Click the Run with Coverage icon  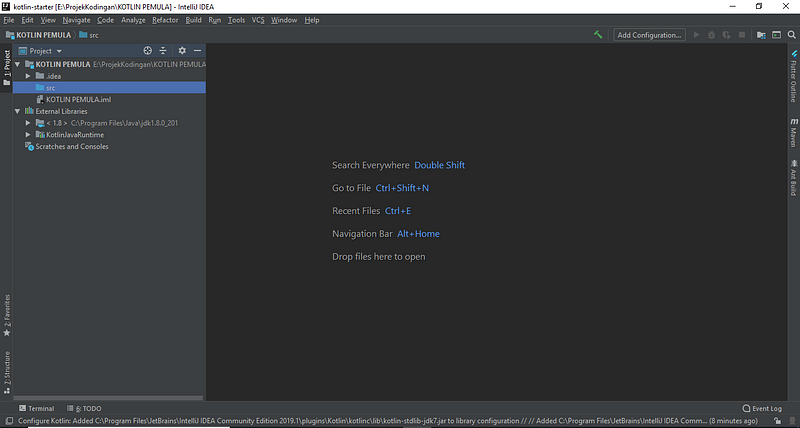[727, 35]
